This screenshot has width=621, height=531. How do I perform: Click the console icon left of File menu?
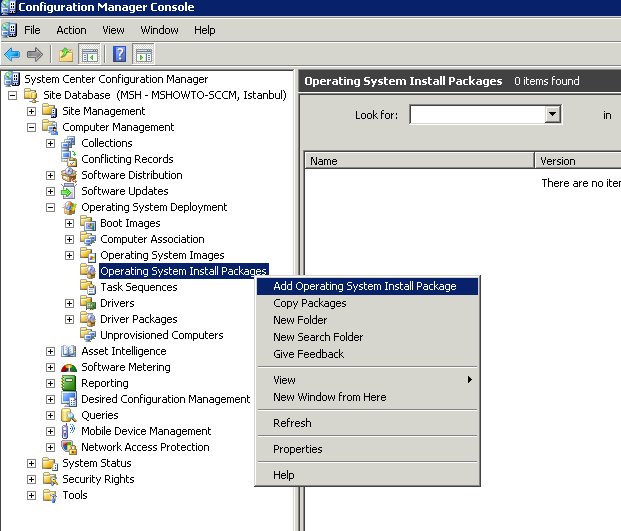[9, 30]
